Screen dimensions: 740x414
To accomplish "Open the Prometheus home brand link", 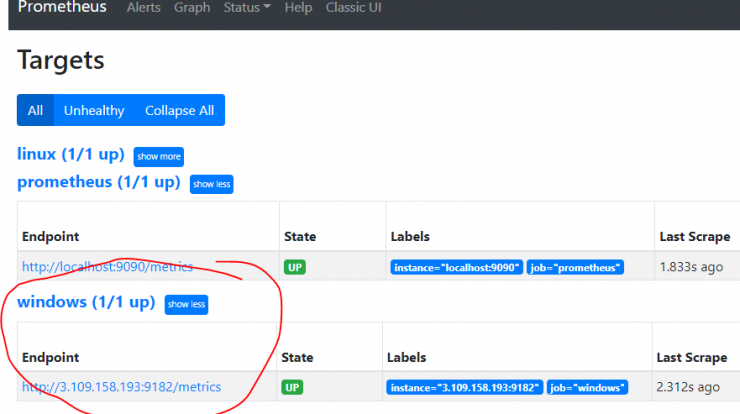I will 62,8.
